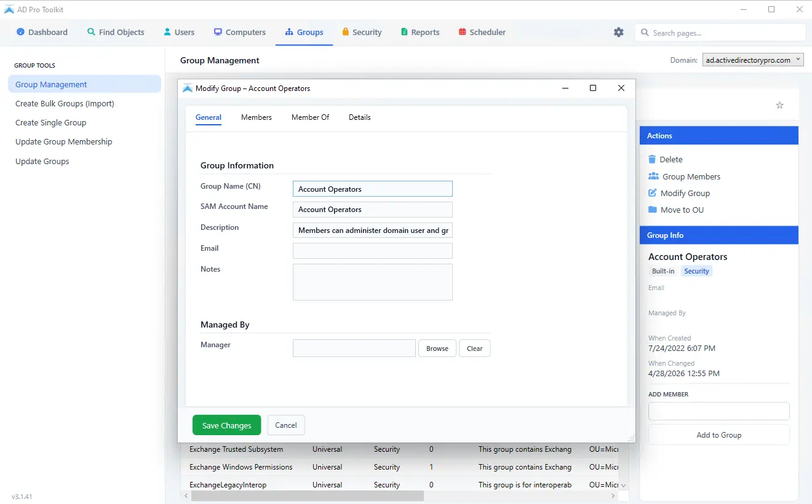
Task: Click into the Notes text area
Action: pyautogui.click(x=373, y=282)
